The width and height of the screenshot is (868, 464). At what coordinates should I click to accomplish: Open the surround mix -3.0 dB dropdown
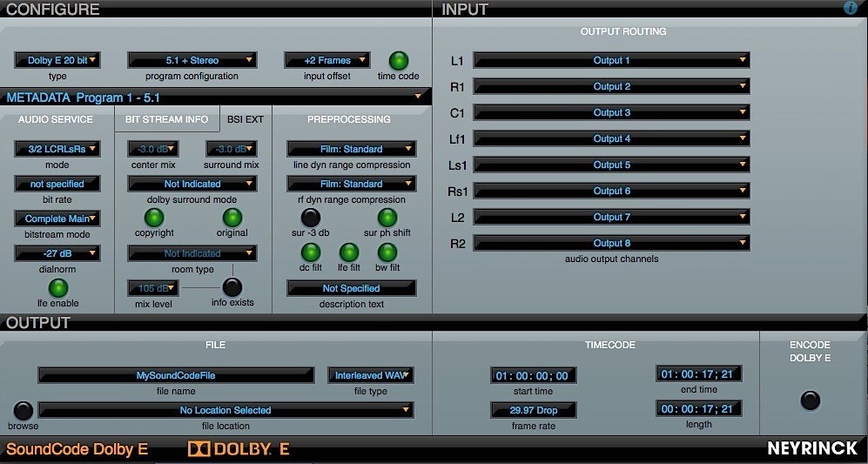232,149
